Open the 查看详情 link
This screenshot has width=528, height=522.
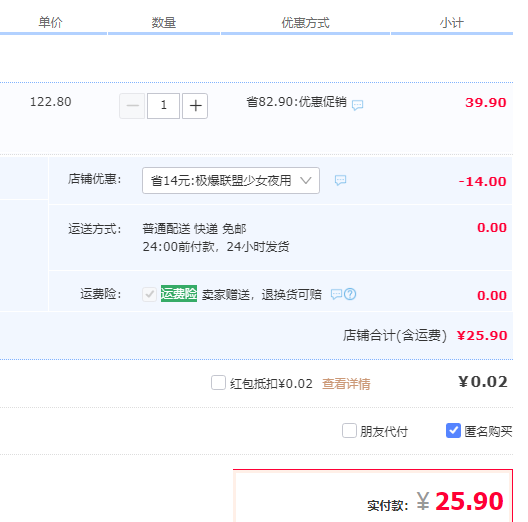(x=346, y=384)
